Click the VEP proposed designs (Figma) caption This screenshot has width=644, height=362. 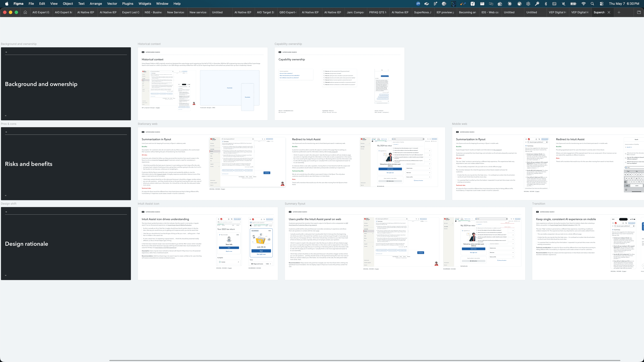(151, 108)
